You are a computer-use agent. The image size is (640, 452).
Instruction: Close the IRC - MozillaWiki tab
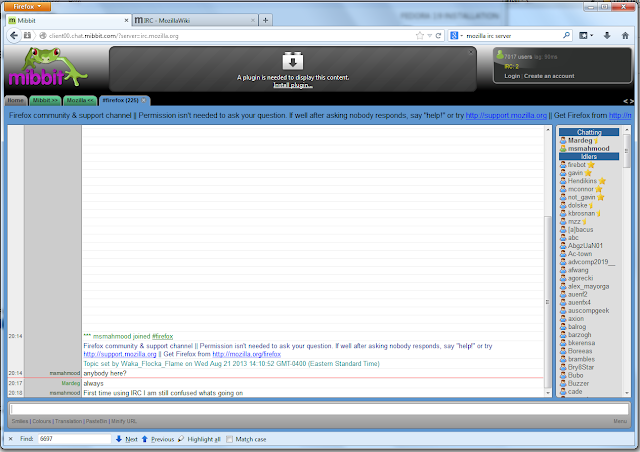click(253, 20)
